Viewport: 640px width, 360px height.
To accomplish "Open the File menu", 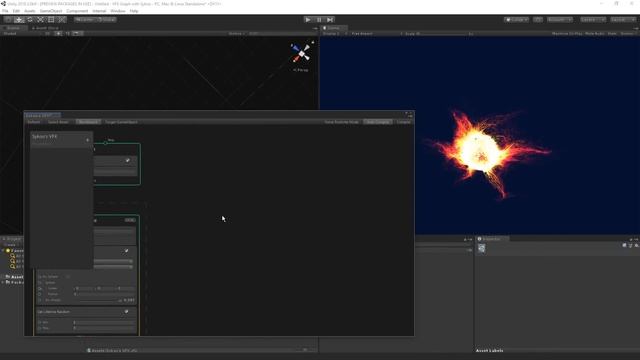I will coord(5,11).
